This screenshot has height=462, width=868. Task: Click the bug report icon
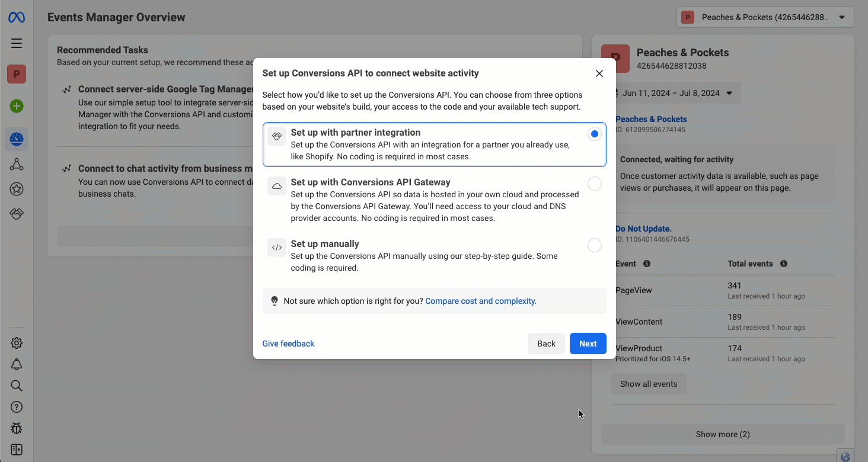point(17,428)
